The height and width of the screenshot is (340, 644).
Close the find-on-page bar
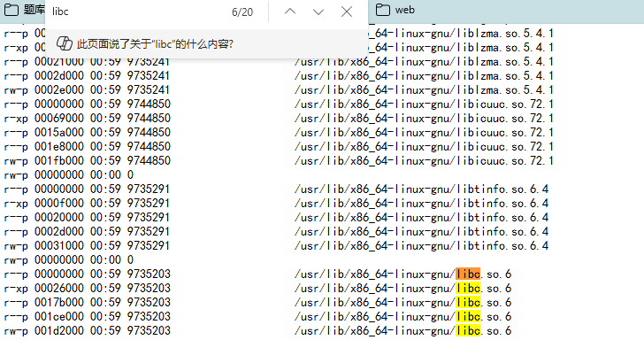click(347, 12)
